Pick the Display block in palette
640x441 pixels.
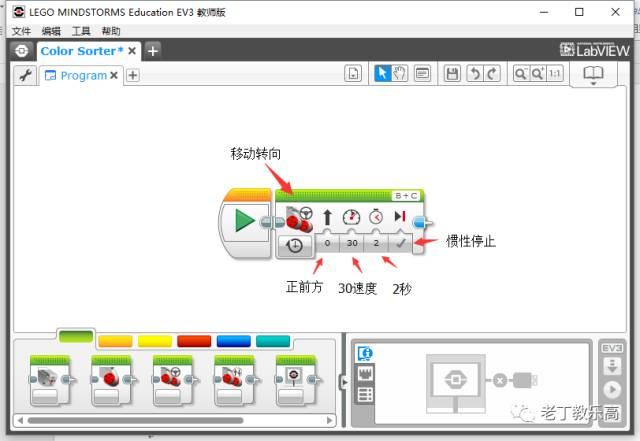296,381
